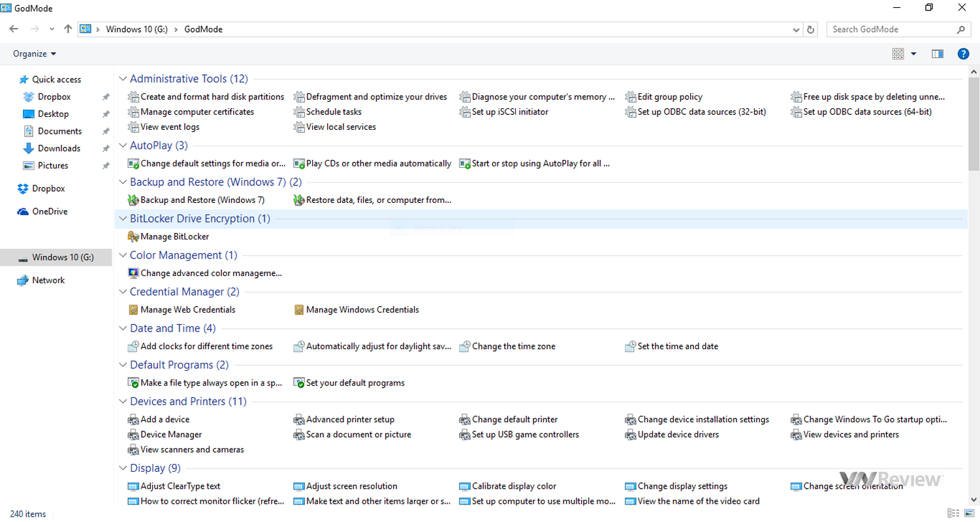
Task: Open View event logs
Action: 165,127
